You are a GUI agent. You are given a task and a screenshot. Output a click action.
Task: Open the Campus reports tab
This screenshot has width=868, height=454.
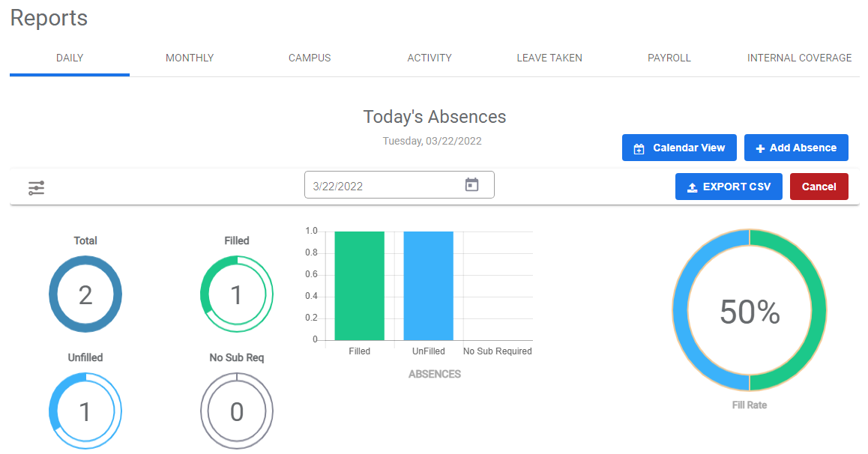(310, 58)
